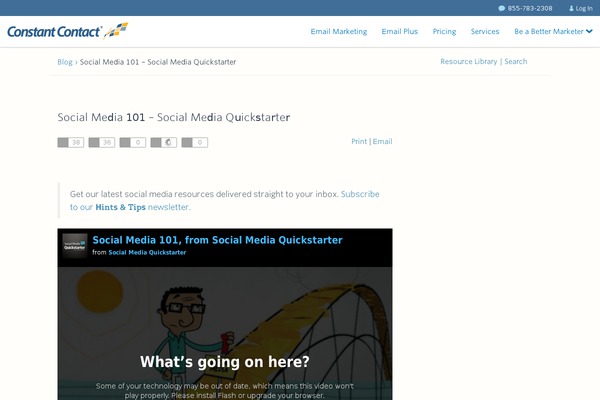Click the third share button with count 0
The image size is (600, 400).
click(x=133, y=142)
